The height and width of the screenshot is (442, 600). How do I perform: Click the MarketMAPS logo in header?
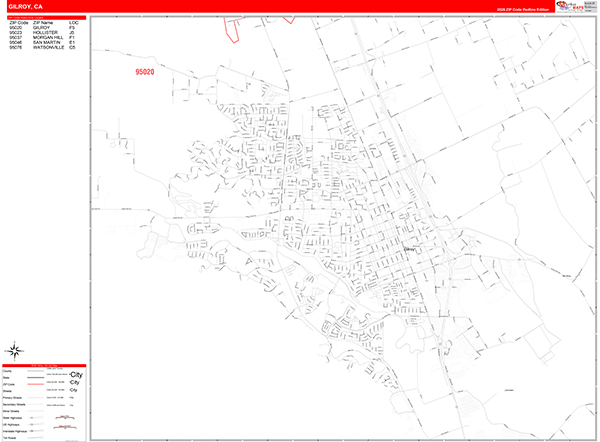[x=570, y=6]
